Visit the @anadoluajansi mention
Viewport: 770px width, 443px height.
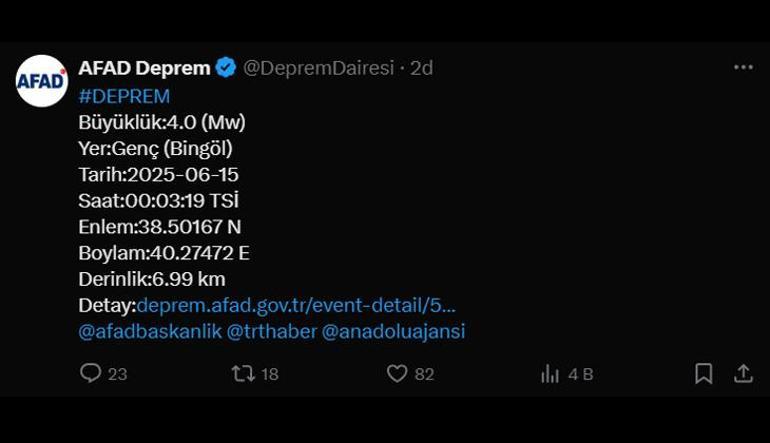393,332
